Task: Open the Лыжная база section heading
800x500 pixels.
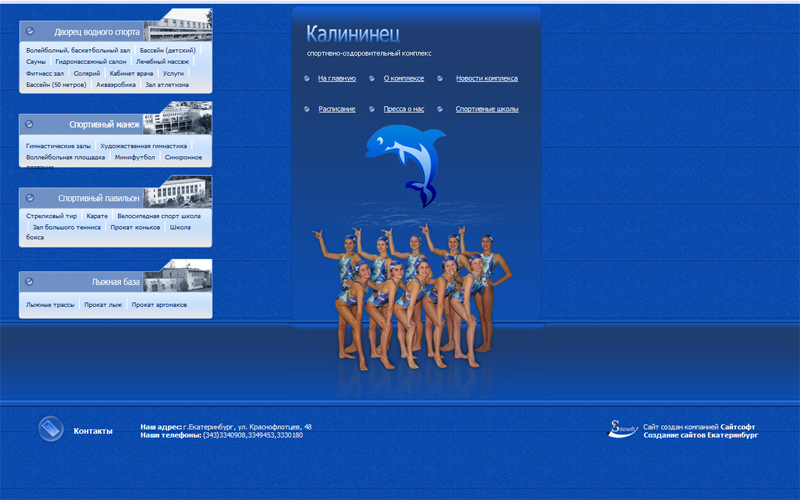Action: [115, 282]
